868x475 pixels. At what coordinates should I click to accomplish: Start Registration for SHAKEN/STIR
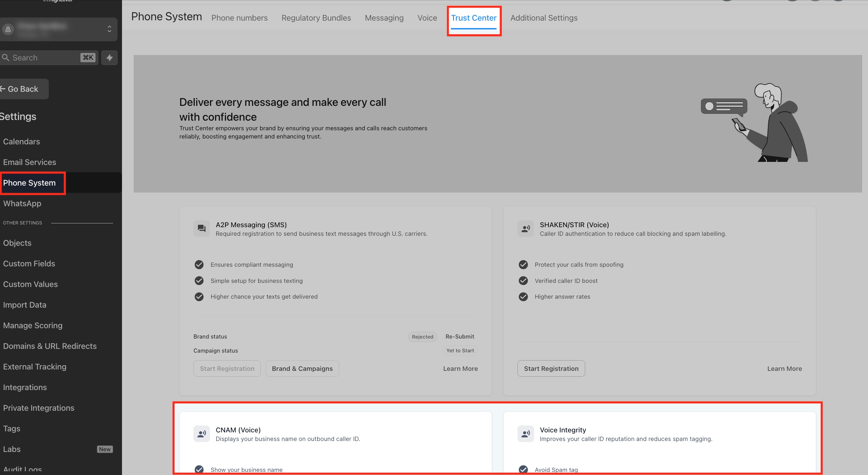coord(551,368)
